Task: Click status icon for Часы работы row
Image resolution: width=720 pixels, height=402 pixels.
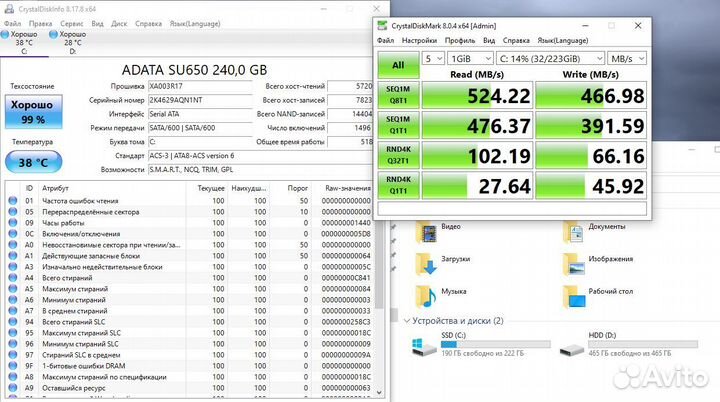Action: click(x=13, y=223)
